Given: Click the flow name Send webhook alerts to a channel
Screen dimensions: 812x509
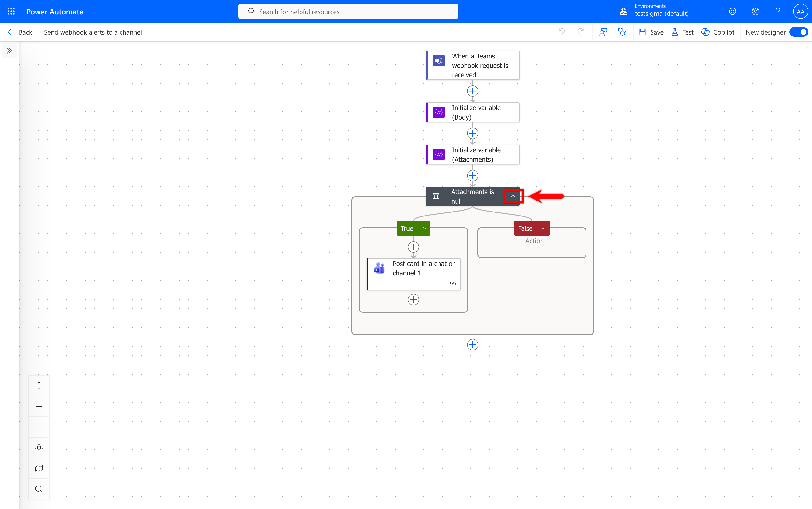Looking at the screenshot, I should 93,32.
